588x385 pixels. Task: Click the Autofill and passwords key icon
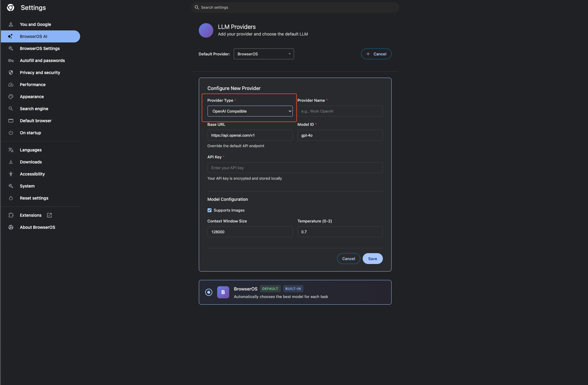click(x=11, y=61)
